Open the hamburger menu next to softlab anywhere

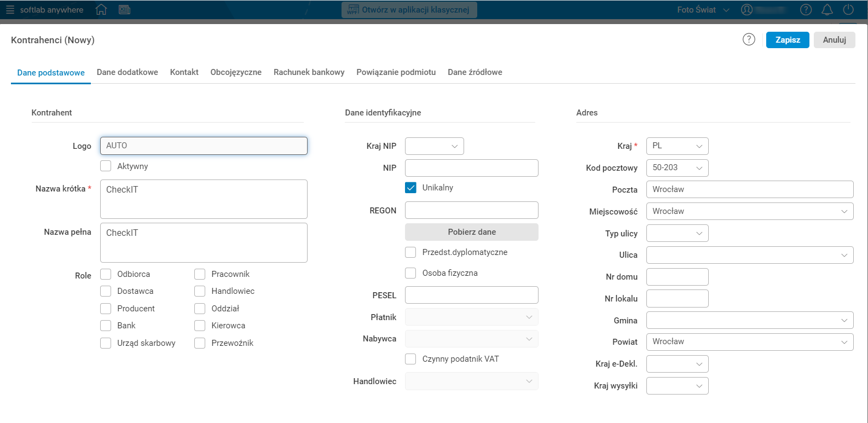(10, 10)
